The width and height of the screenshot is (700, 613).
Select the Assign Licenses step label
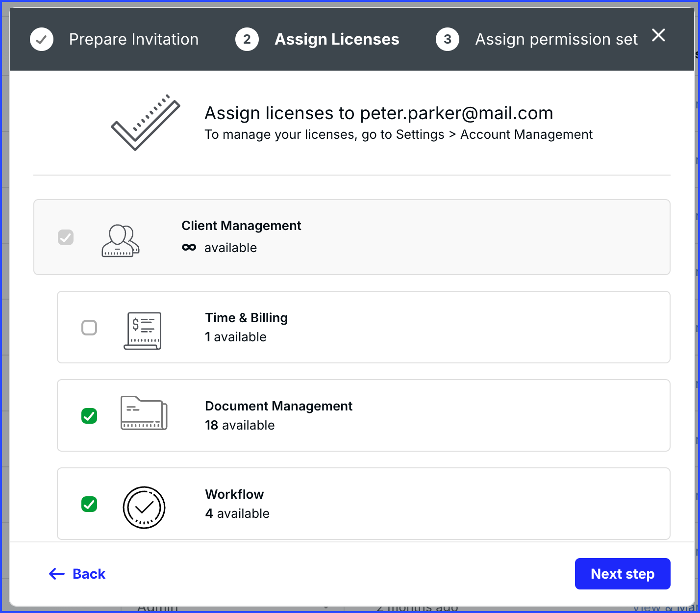337,39
